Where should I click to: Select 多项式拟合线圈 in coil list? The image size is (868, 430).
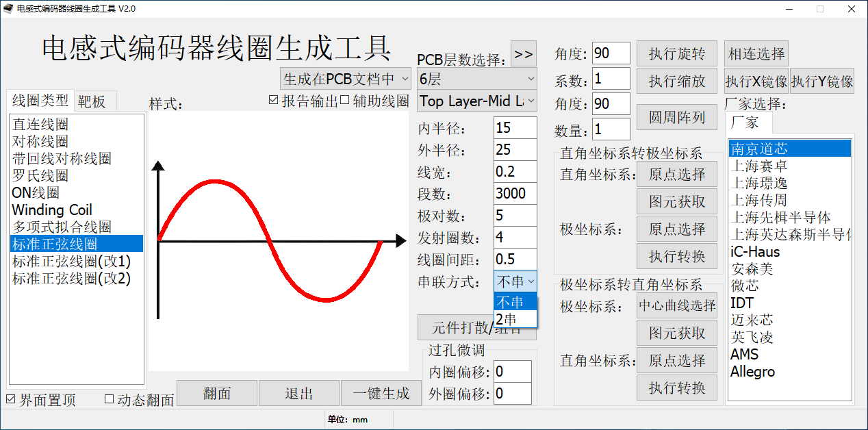tap(77, 227)
